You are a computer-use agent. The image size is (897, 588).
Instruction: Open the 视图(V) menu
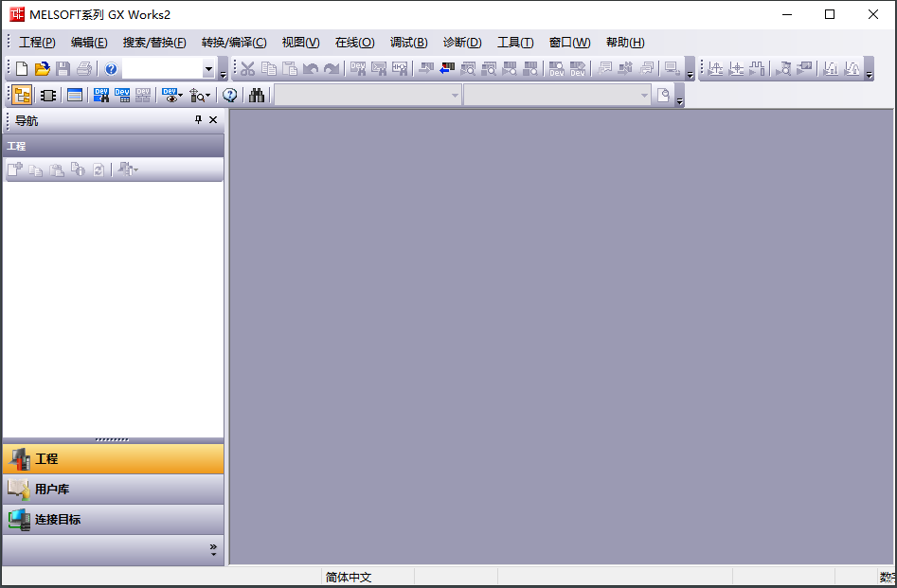tap(301, 43)
